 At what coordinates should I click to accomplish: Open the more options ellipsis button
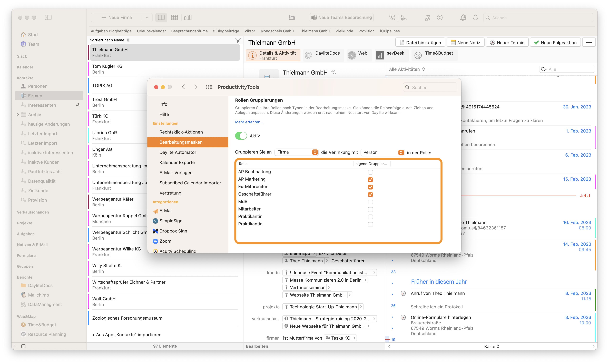(x=589, y=42)
